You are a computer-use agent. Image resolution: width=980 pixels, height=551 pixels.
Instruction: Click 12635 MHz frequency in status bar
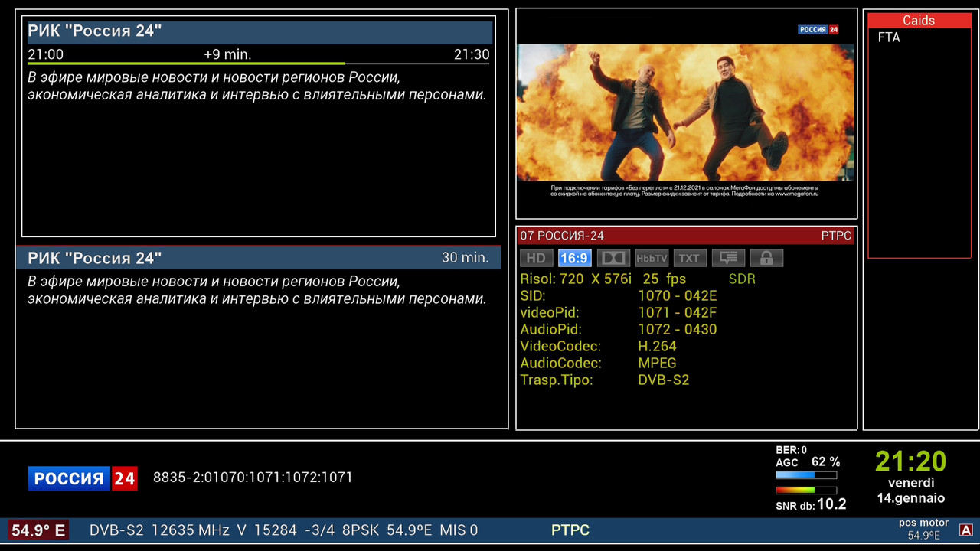(x=191, y=530)
